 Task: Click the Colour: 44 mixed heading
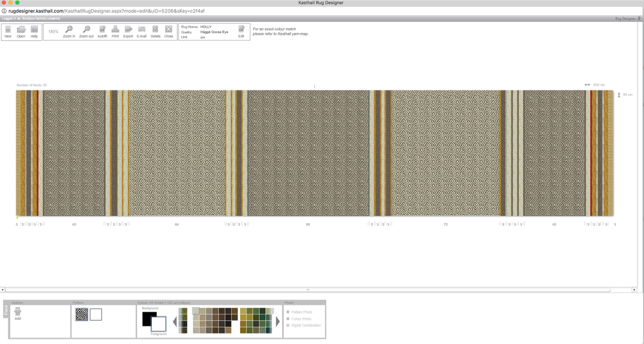click(x=164, y=303)
